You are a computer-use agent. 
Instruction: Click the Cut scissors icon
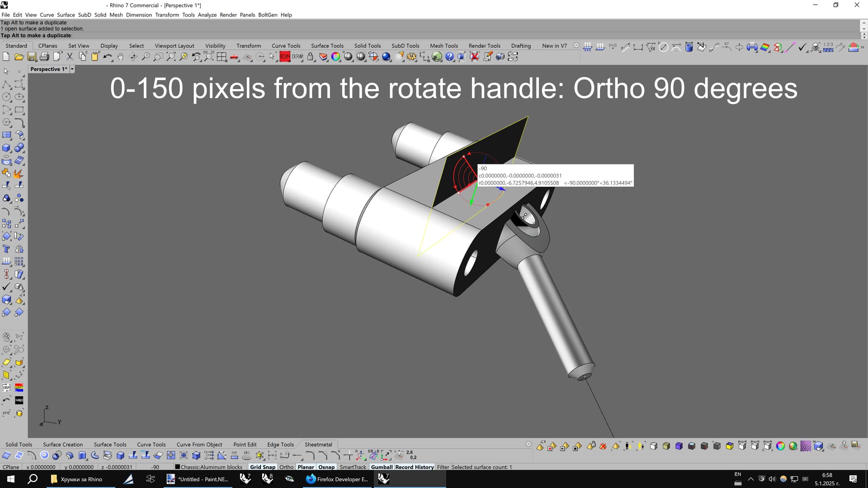click(70, 56)
